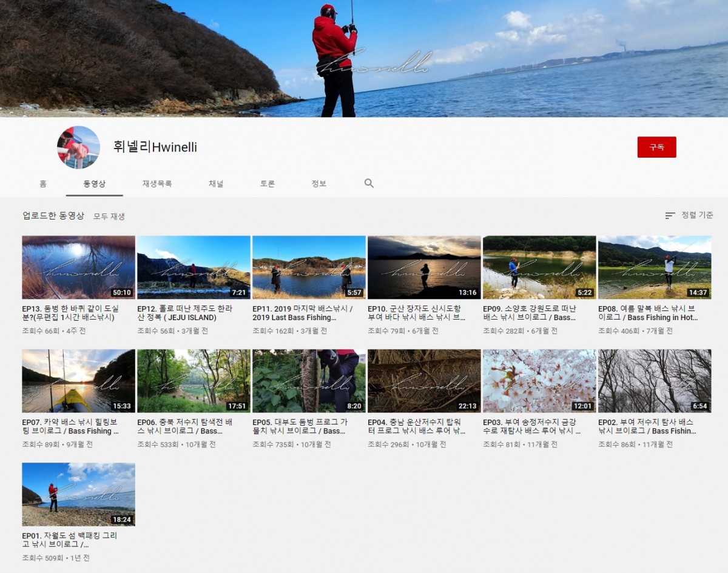Image resolution: width=728 pixels, height=573 pixels.
Task: Click the Hwinelli channel avatar picture
Action: [78, 147]
